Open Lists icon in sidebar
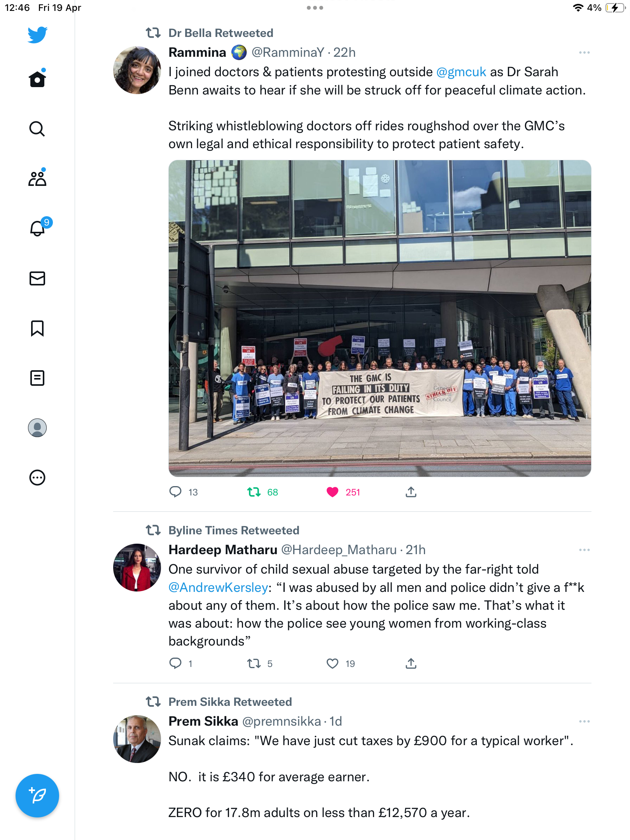 [x=37, y=378]
